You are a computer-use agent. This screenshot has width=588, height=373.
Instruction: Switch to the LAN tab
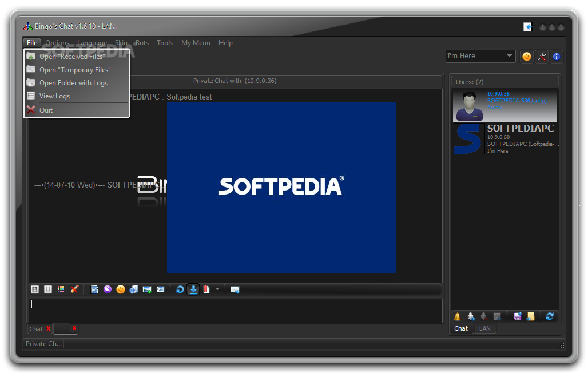[485, 328]
